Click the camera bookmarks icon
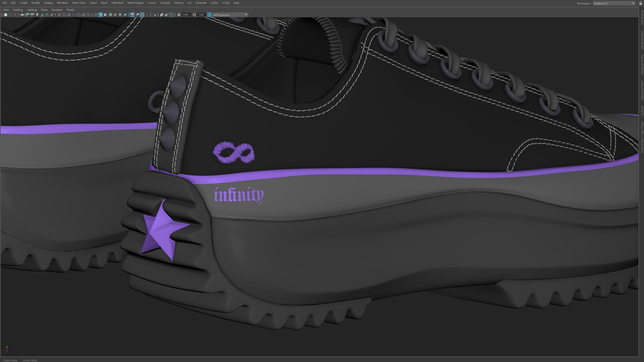 pos(37,15)
